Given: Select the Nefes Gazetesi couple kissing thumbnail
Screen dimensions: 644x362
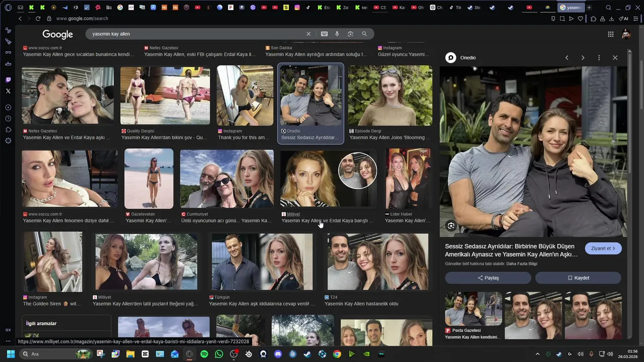Looking at the screenshot, I should (x=68, y=96).
